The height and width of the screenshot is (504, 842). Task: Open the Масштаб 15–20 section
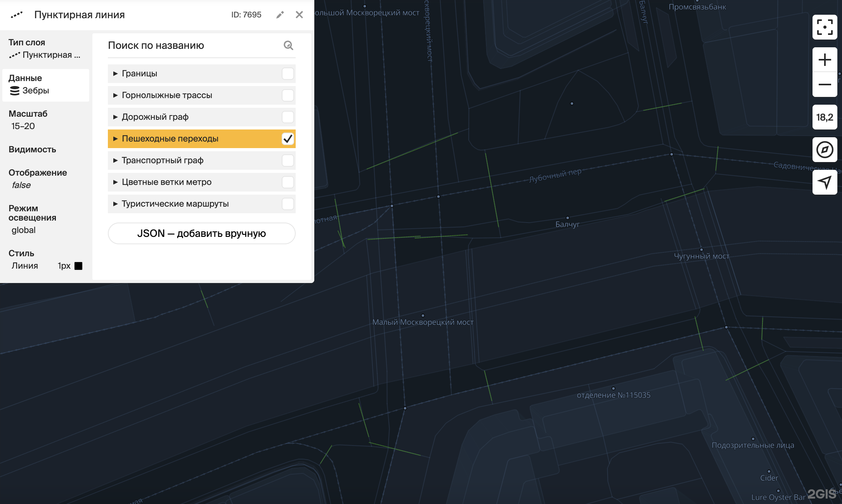[x=28, y=120]
